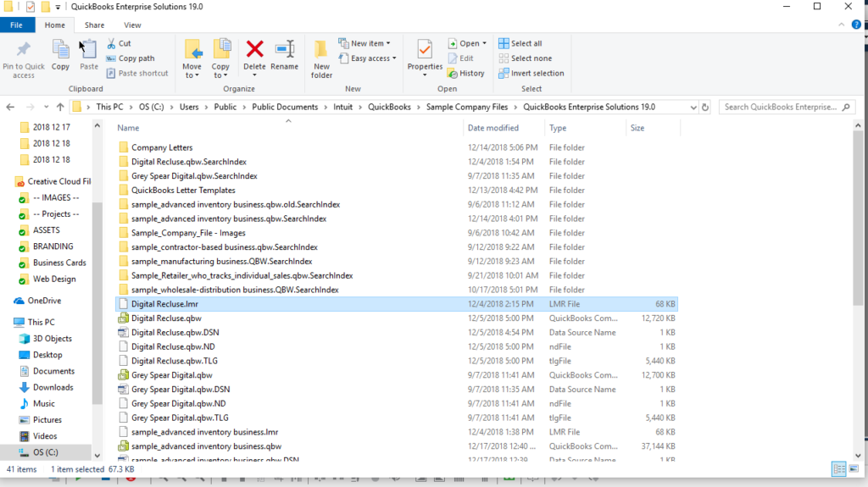868x487 pixels.
Task: Select Creative Cloud Files in sidebar
Action: 53,181
